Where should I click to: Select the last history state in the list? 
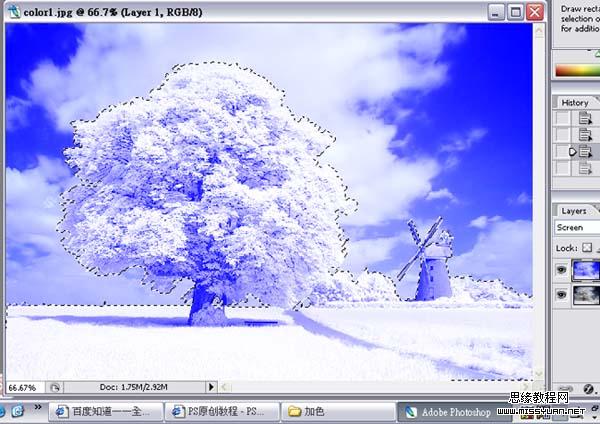pos(584,169)
